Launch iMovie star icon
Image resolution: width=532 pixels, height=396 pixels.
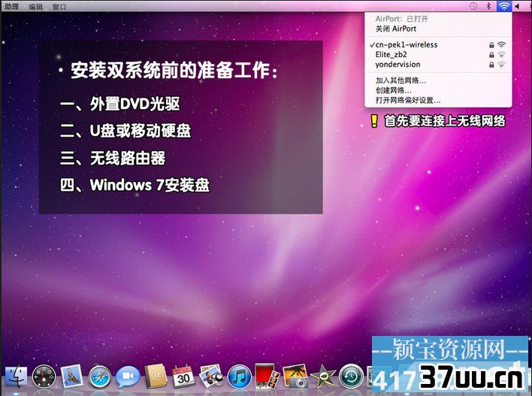click(323, 376)
